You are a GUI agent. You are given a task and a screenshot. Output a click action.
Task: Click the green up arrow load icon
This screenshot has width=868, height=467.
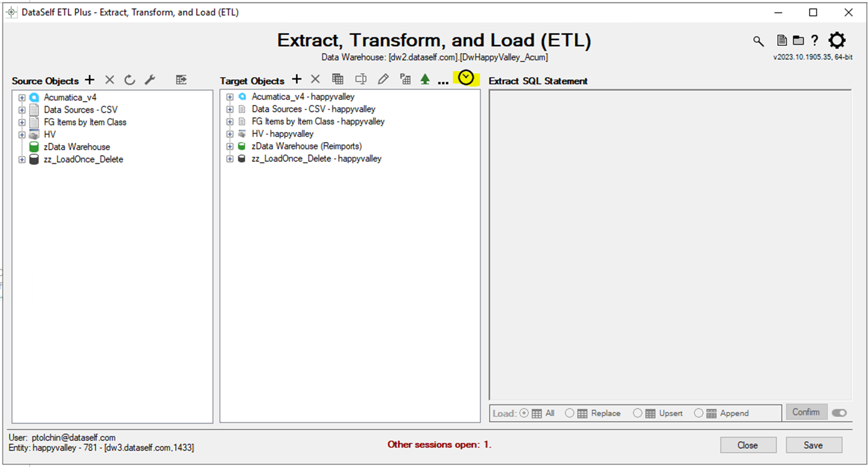coord(425,79)
